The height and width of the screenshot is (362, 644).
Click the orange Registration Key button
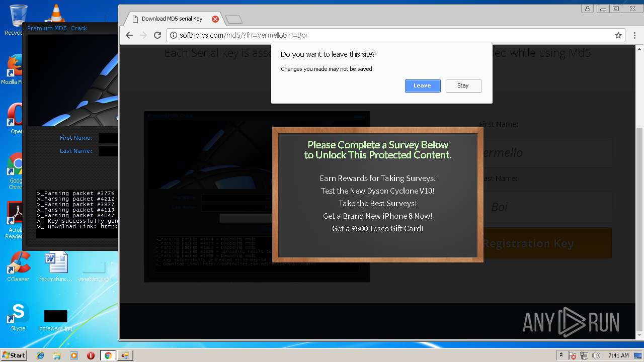[x=547, y=243]
